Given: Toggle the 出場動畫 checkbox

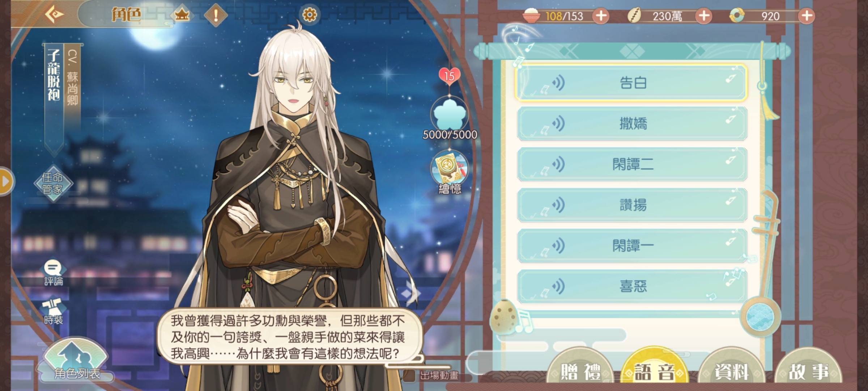Looking at the screenshot, I should point(409,375).
